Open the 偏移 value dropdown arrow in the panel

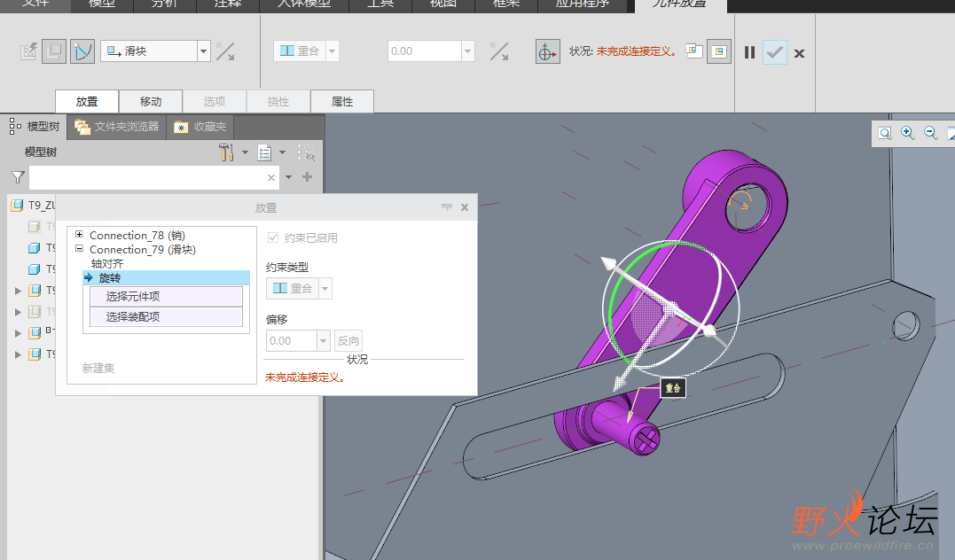pos(324,341)
